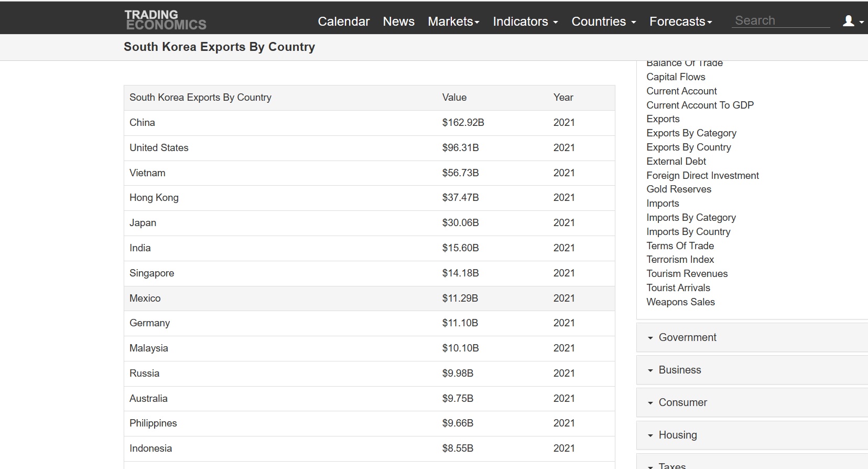This screenshot has width=868, height=469.
Task: Click Malaysia in the table
Action: pos(148,348)
